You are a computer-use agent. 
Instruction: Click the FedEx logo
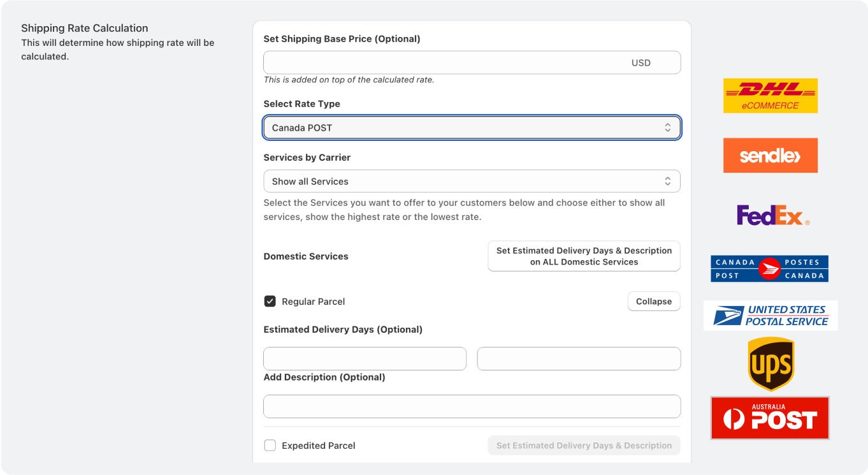click(x=772, y=216)
